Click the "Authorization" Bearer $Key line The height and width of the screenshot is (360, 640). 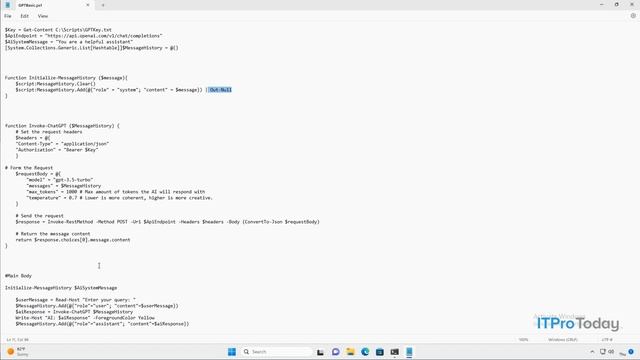click(57, 150)
